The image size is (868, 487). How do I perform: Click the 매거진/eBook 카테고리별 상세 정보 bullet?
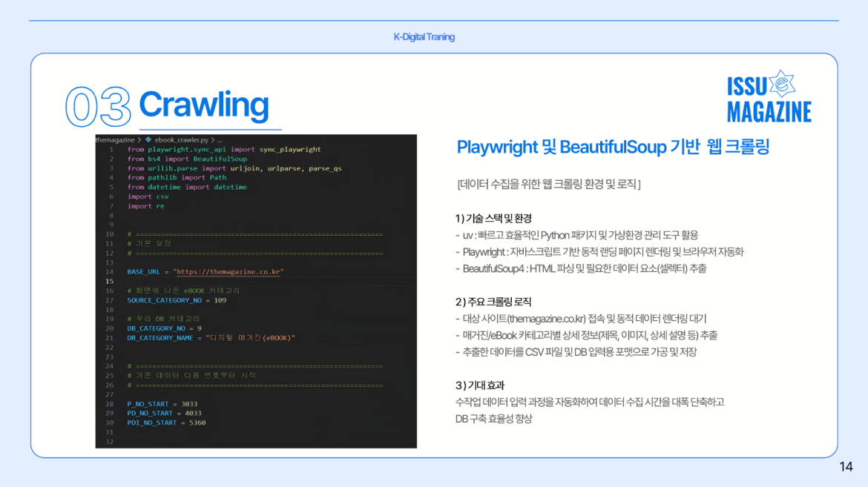586,335
